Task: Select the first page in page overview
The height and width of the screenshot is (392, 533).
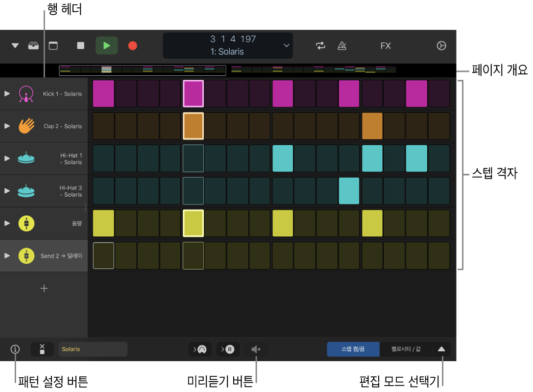Action: tap(143, 70)
